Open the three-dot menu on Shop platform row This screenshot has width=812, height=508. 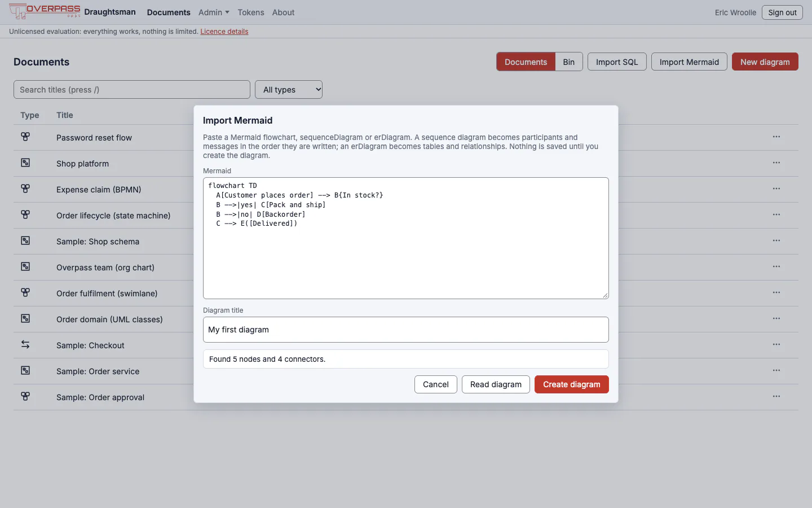(x=776, y=163)
